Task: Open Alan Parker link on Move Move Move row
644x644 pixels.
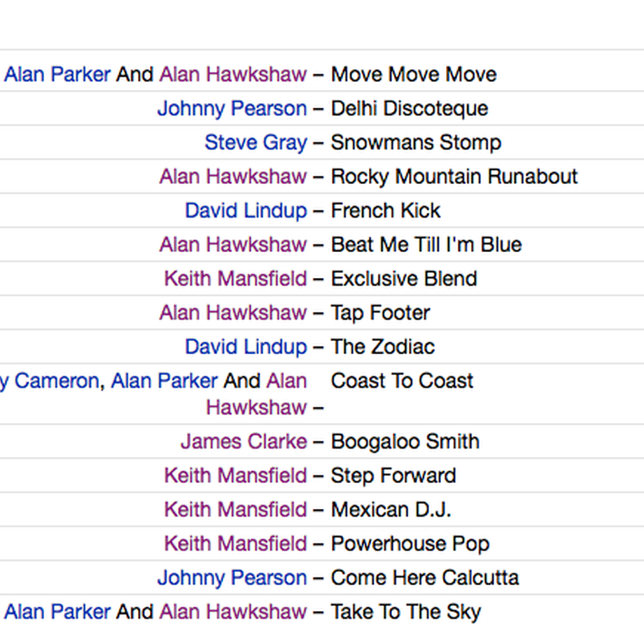Action: (x=57, y=75)
